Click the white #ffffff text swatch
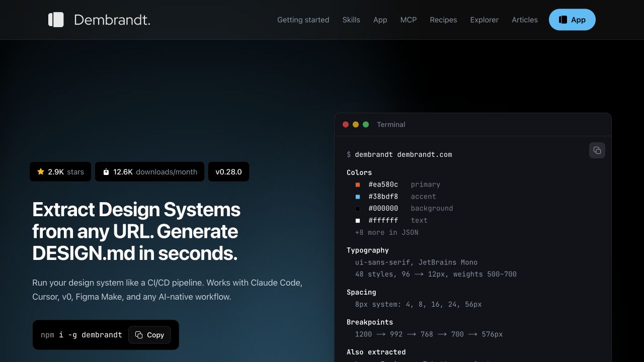644x362 pixels. tap(358, 220)
